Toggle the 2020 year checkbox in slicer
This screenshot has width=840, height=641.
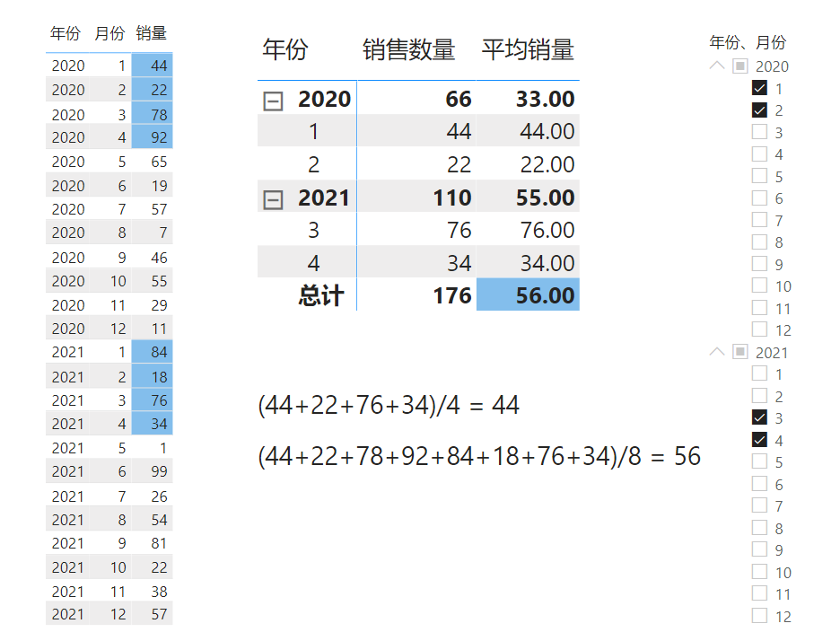coord(740,66)
